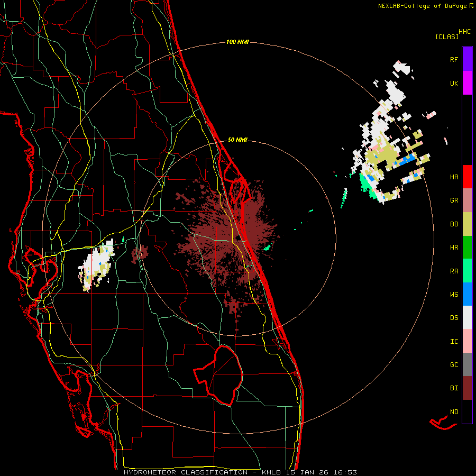Click the BD legend label
This screenshot has height=476, width=476.
pos(454,224)
